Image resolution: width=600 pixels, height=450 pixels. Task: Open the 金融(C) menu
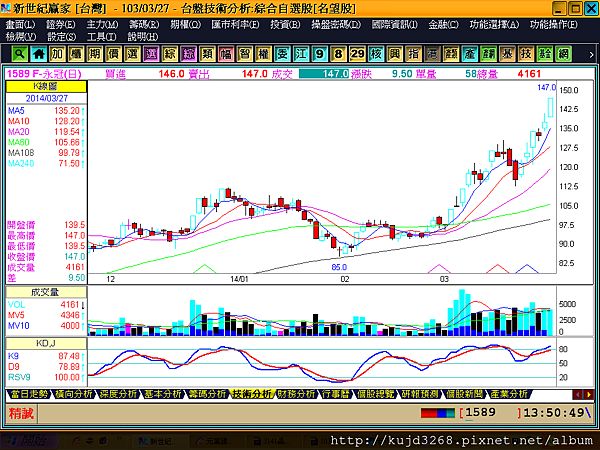click(443, 24)
